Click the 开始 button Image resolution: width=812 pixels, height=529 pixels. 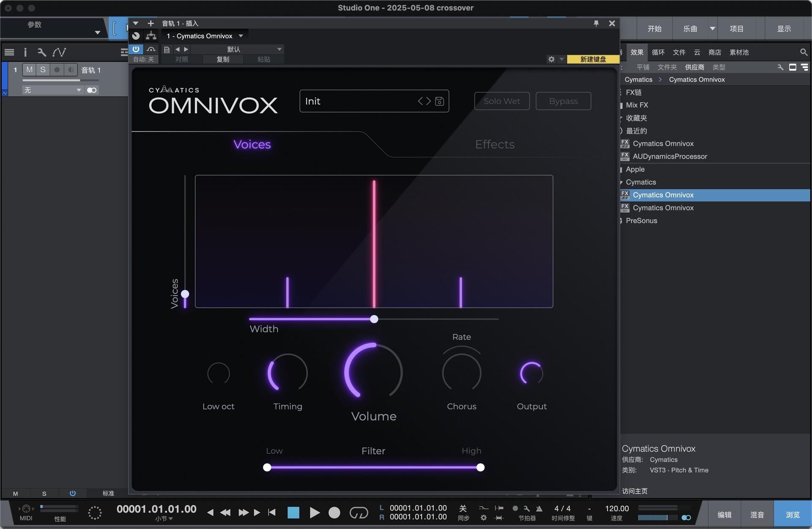click(654, 29)
